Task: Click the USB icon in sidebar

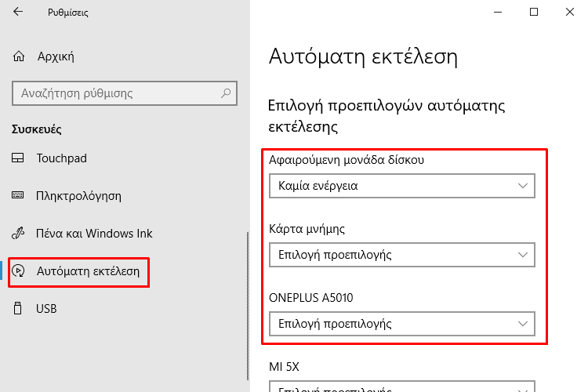Action: click(19, 309)
